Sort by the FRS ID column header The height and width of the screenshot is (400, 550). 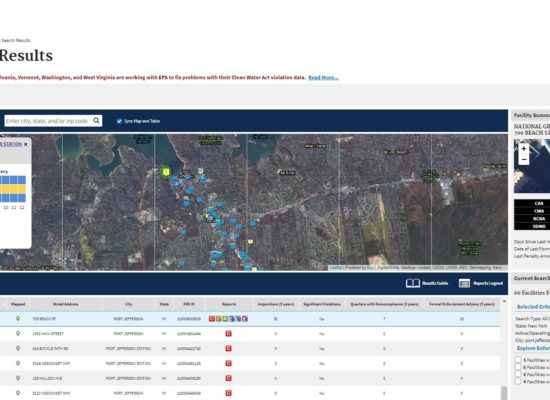[x=189, y=304]
